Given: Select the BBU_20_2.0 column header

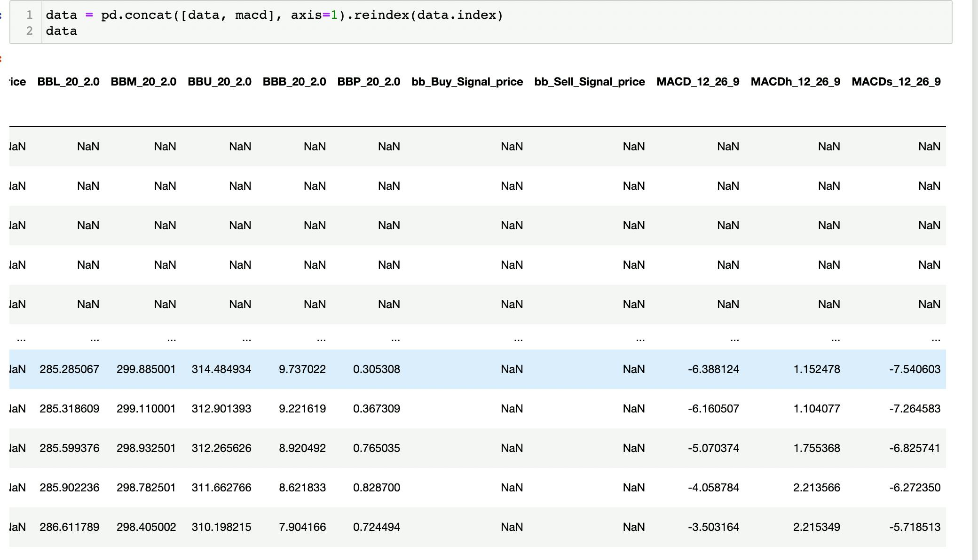Looking at the screenshot, I should pos(220,82).
